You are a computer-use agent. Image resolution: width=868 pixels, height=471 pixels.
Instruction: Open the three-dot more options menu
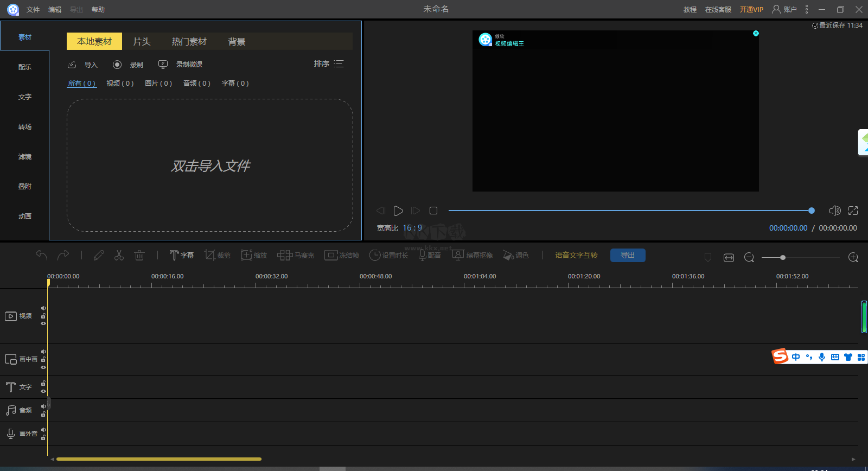pyautogui.click(x=807, y=9)
